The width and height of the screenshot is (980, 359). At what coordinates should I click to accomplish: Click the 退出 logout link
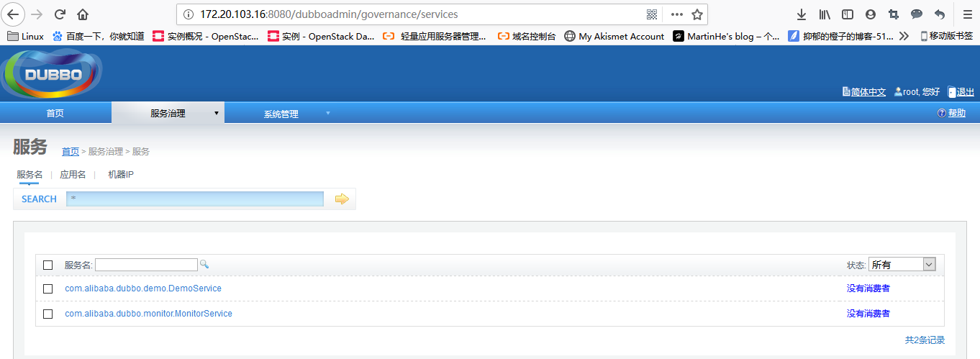coord(965,92)
